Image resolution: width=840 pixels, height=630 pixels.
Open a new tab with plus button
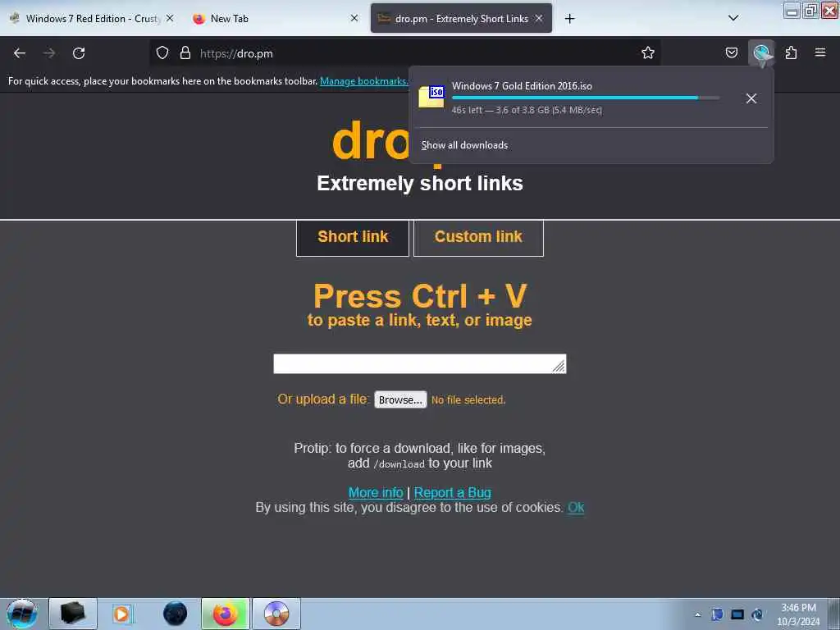(x=569, y=19)
